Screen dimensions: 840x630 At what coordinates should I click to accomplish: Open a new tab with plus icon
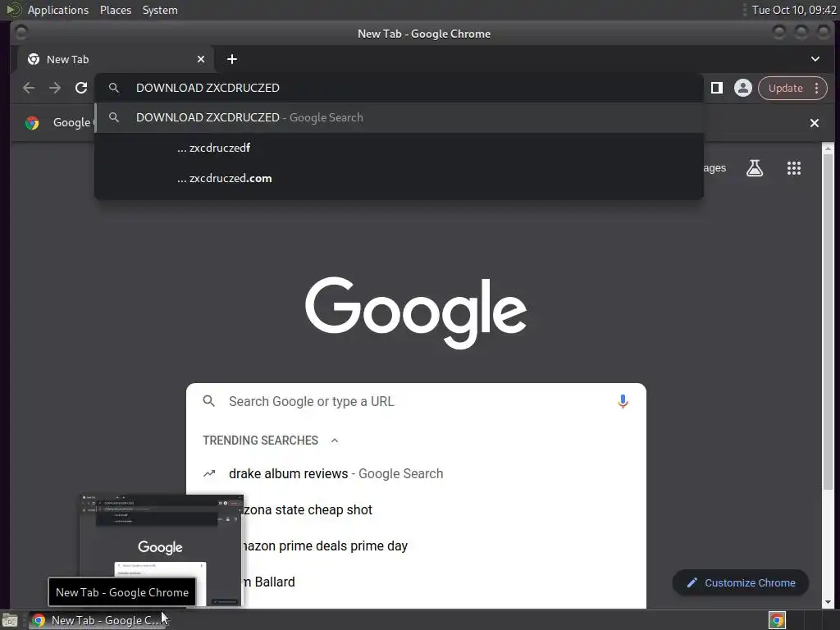click(232, 59)
